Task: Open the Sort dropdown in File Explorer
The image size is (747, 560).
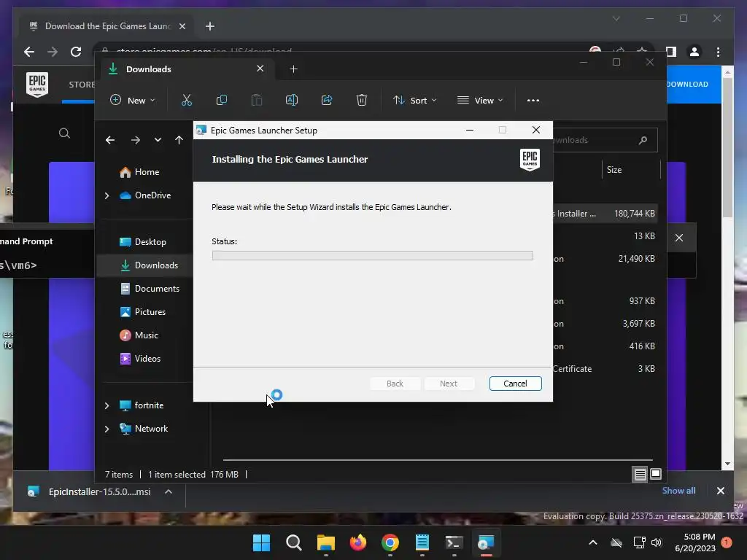Action: click(414, 101)
